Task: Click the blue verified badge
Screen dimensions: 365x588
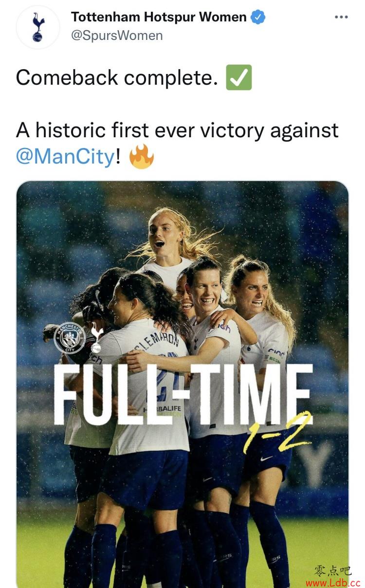Action: (x=258, y=18)
